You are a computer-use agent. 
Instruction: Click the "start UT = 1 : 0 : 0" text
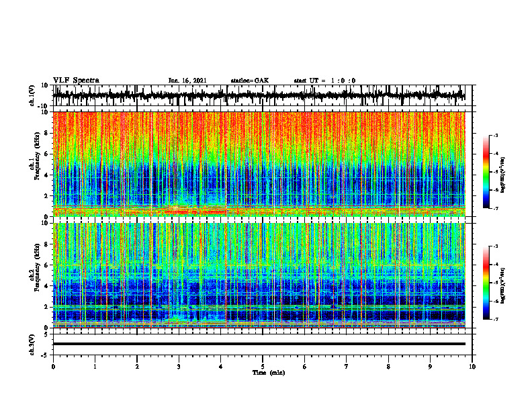pos(324,81)
